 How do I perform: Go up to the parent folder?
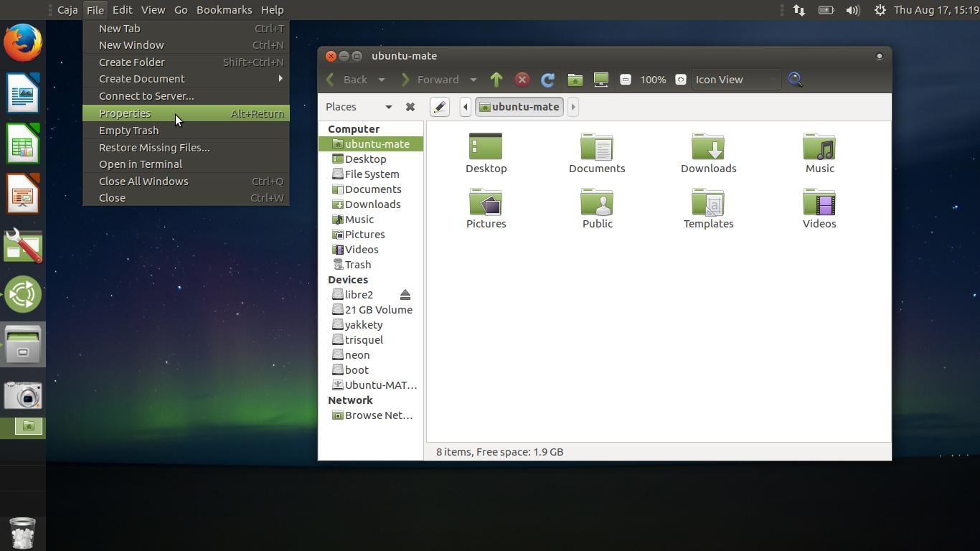tap(496, 80)
